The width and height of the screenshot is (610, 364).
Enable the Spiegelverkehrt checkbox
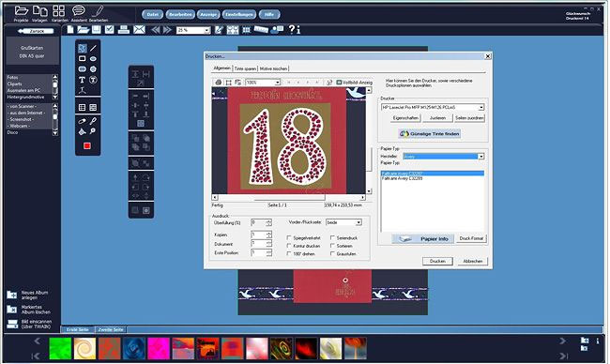tap(289, 237)
